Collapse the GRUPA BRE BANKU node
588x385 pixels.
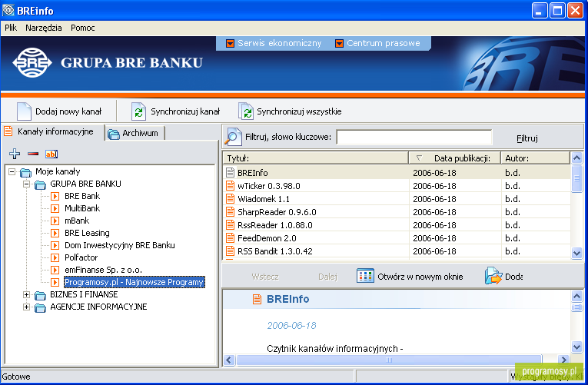coord(26,184)
